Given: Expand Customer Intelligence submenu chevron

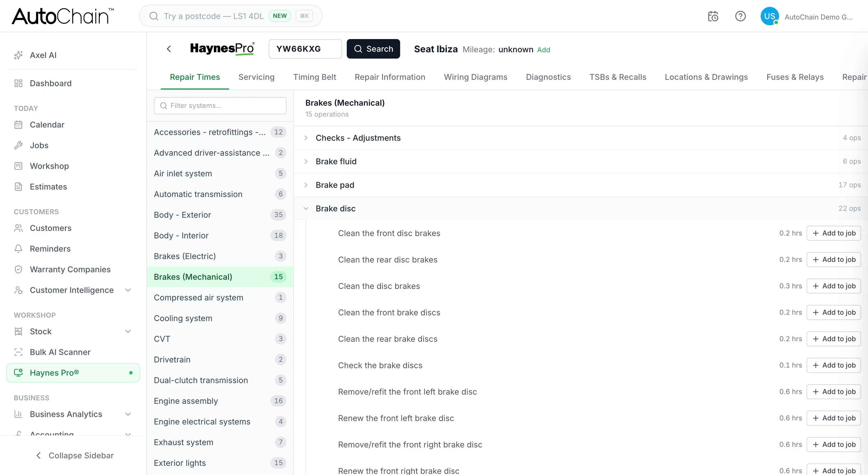Looking at the screenshot, I should 128,290.
